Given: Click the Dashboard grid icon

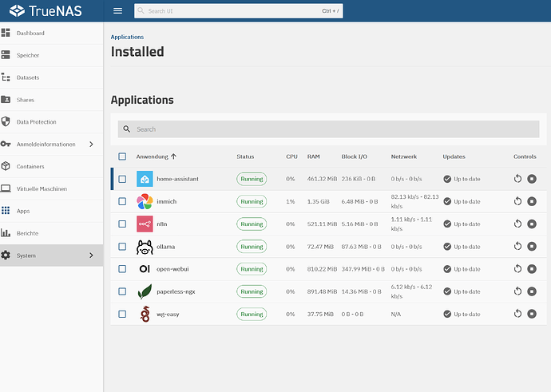Looking at the screenshot, I should (x=6, y=33).
